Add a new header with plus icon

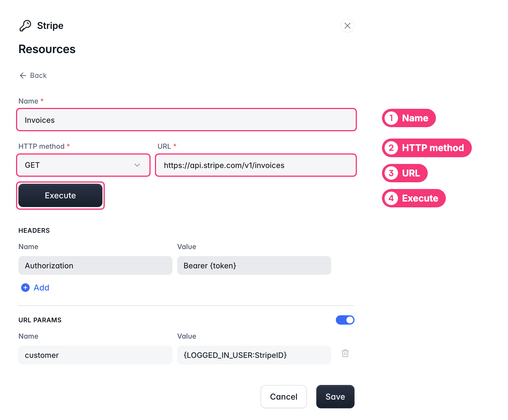[25, 288]
